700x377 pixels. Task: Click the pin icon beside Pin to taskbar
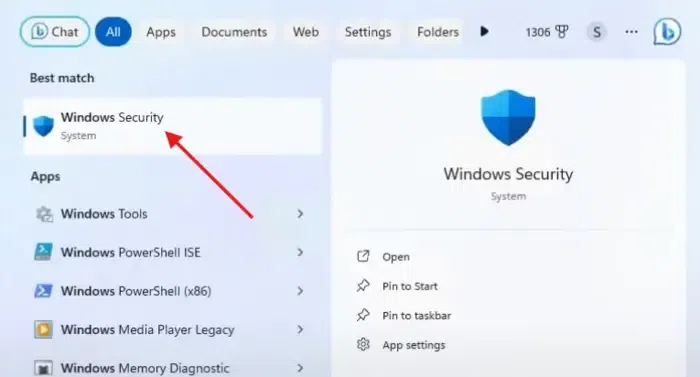(x=363, y=315)
